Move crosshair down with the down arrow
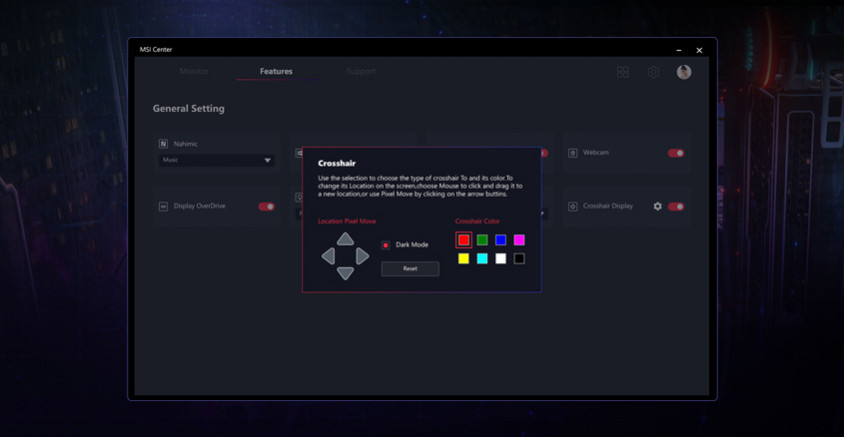 point(346,273)
